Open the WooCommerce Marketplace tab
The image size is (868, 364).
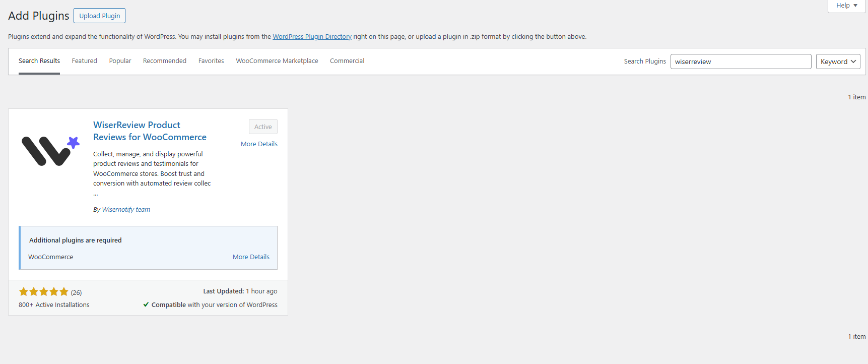[277, 61]
